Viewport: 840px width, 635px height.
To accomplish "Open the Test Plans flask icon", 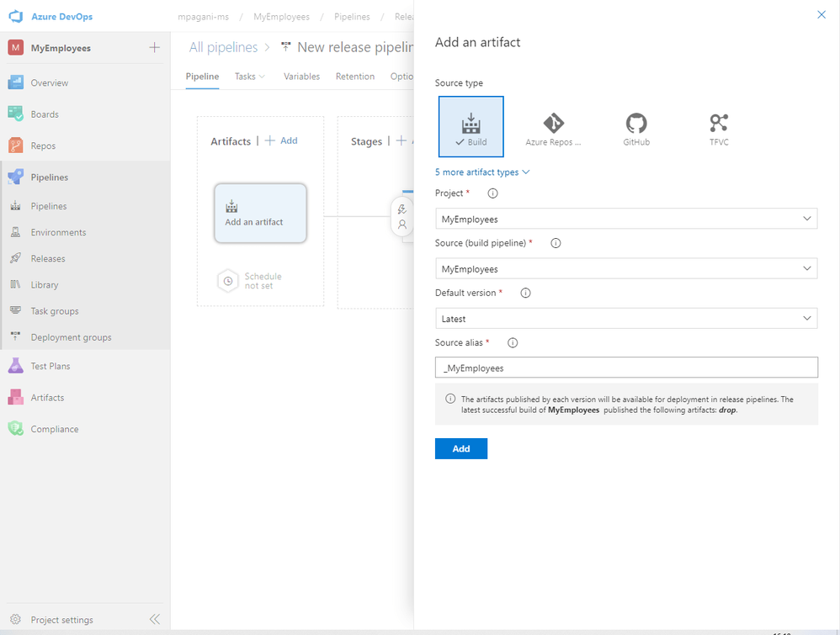I will point(15,366).
